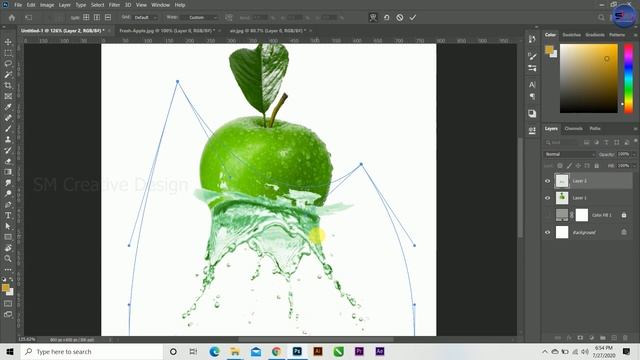Open the Paragraph panel icon
This screenshot has width=640, height=360.
[x=532, y=97]
